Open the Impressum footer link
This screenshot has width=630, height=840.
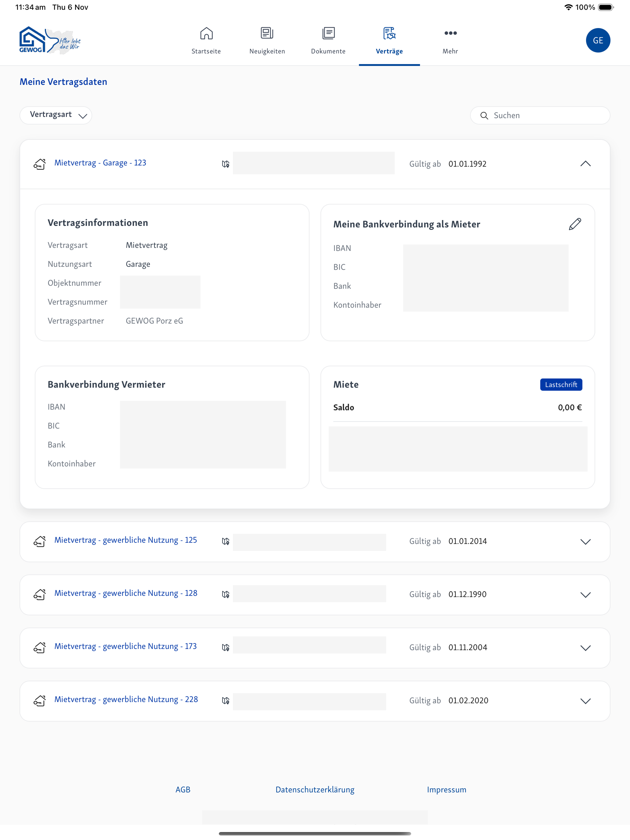(x=447, y=790)
